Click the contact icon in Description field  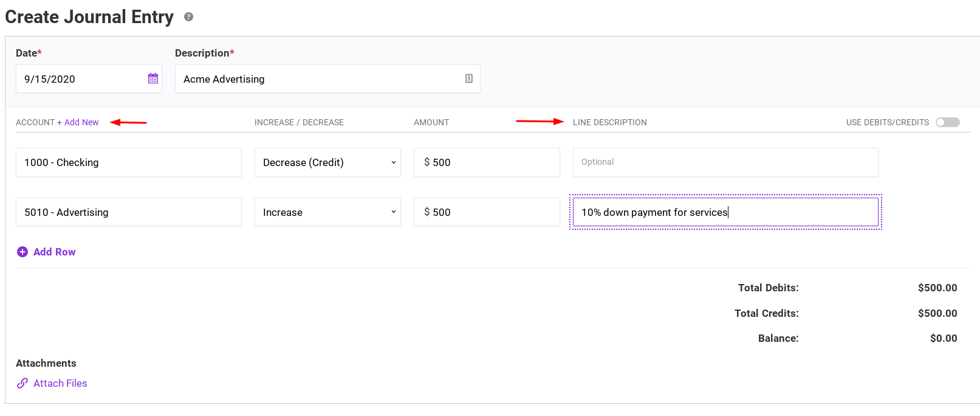(469, 78)
